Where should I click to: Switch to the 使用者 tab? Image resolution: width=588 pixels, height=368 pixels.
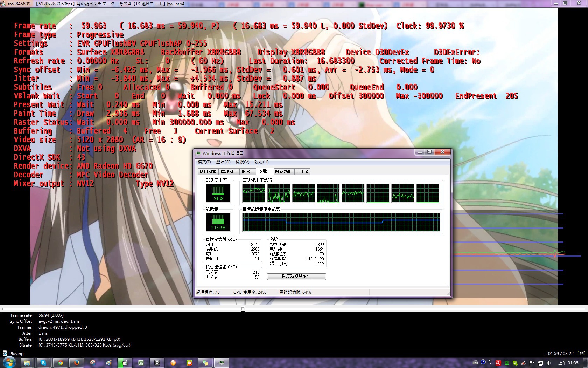[302, 171]
